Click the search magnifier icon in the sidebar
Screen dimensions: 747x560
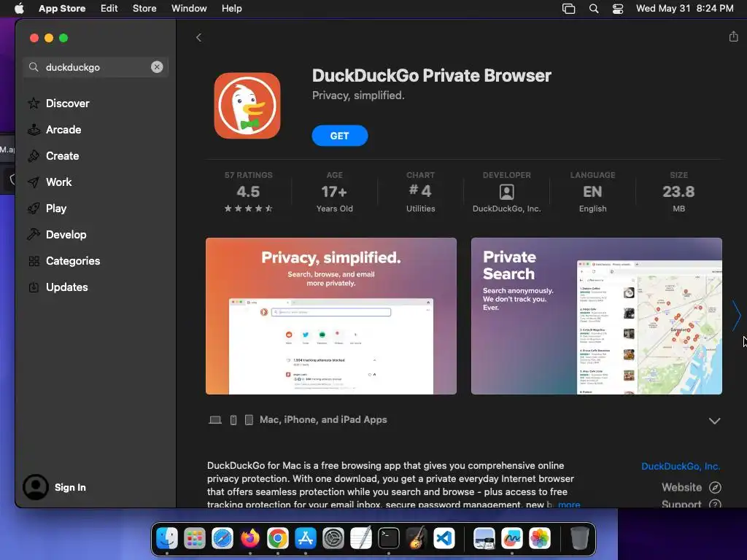point(34,67)
